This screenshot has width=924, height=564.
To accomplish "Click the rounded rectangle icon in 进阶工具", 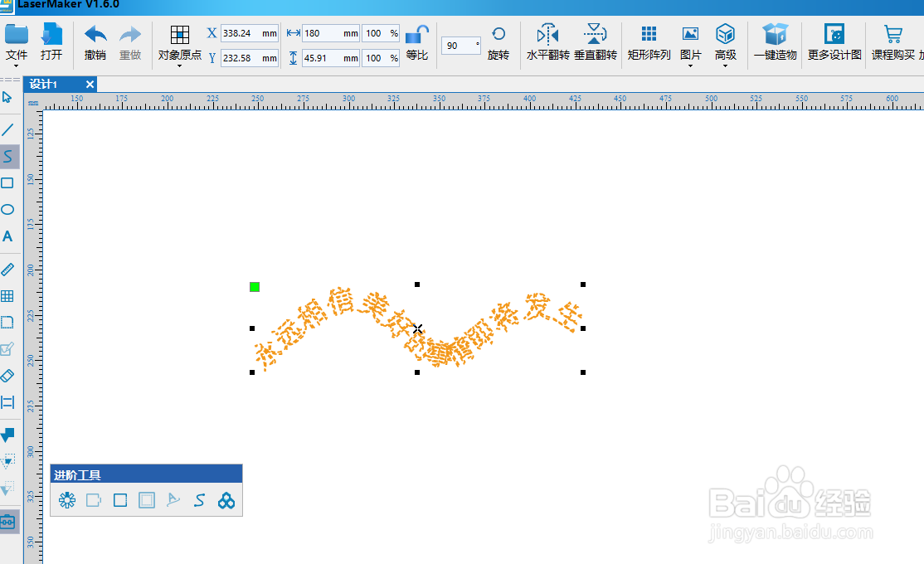I will (x=94, y=500).
